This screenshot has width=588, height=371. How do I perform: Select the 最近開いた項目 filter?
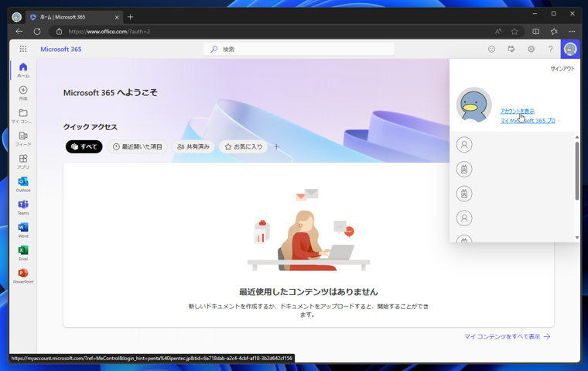click(137, 146)
